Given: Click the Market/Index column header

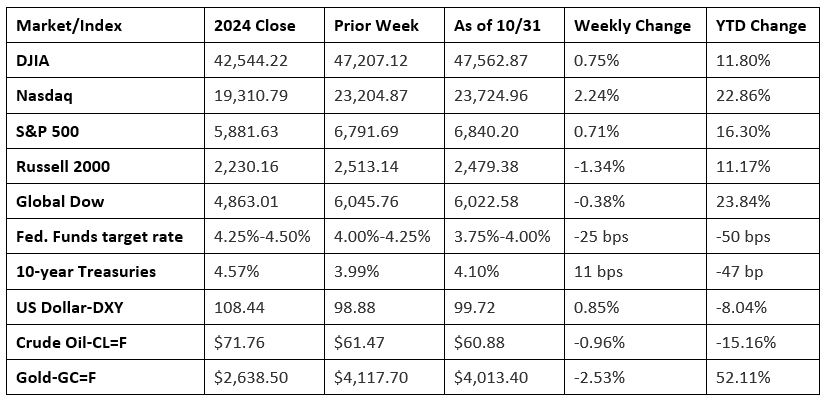Looking at the screenshot, I should pos(66,26).
